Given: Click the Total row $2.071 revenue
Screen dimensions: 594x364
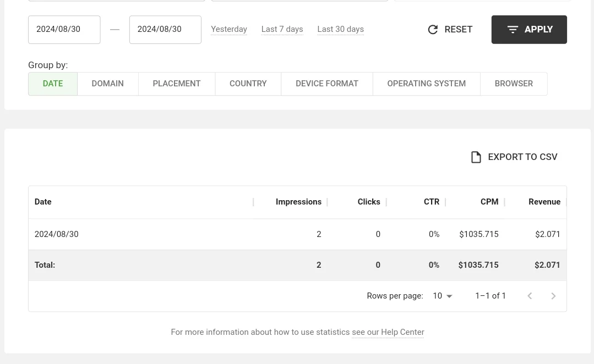Looking at the screenshot, I should coord(547,265).
